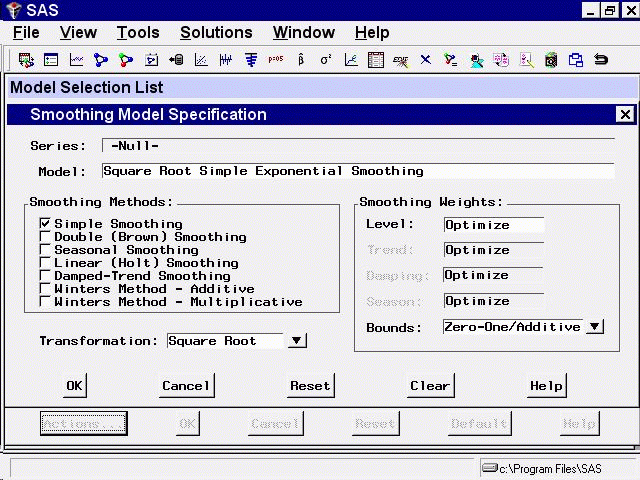Click the Zero-One/Additive bounds field
The width and height of the screenshot is (640, 480).
click(514, 327)
